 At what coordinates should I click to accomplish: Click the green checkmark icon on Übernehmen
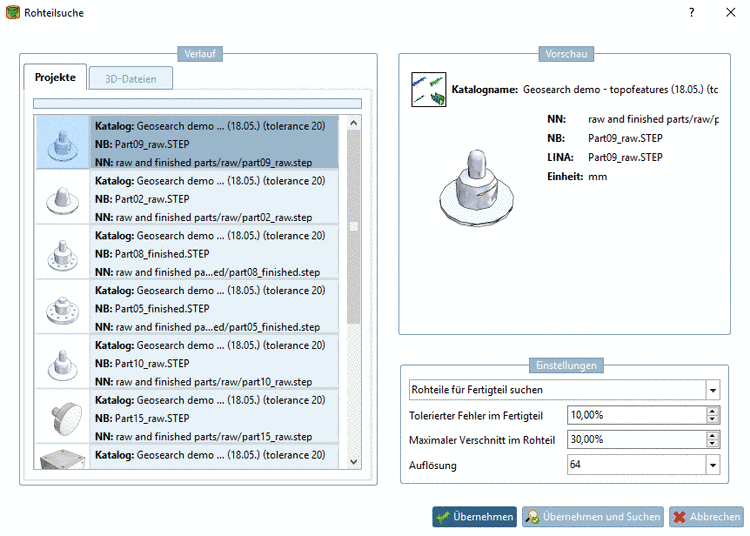[x=443, y=517]
